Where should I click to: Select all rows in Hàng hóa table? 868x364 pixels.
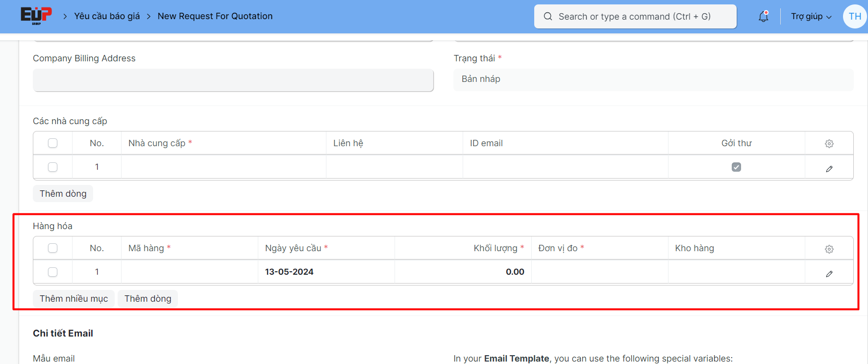53,248
